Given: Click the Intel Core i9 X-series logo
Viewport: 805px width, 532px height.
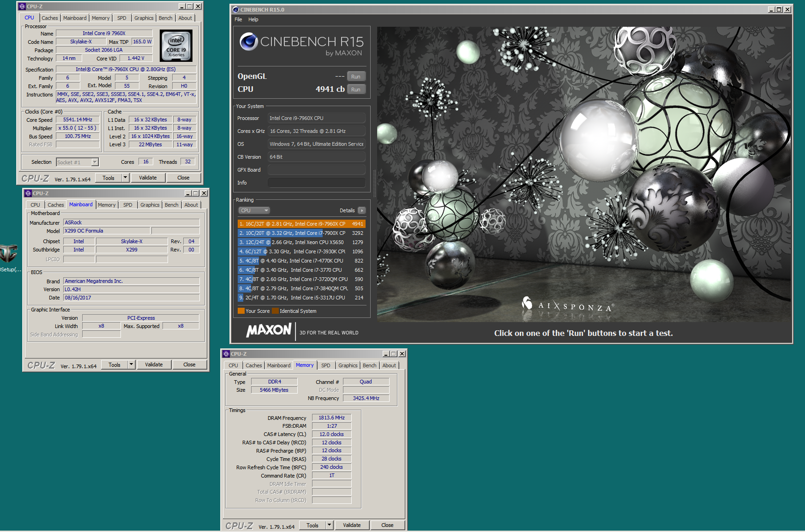Looking at the screenshot, I should pyautogui.click(x=176, y=46).
